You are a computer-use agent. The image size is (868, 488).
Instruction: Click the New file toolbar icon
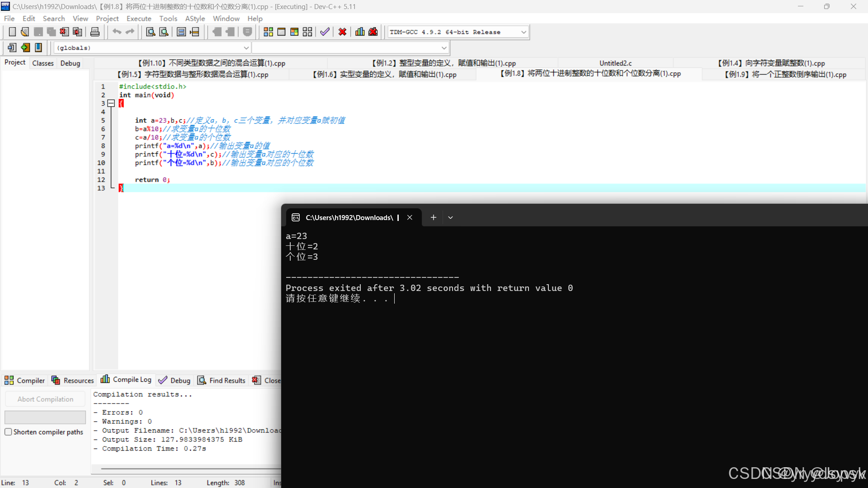click(12, 32)
